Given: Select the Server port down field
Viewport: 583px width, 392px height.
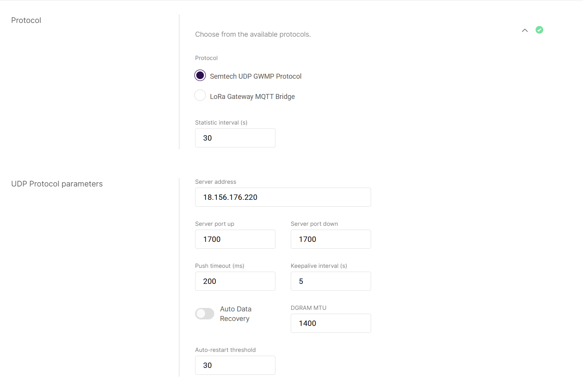Looking at the screenshot, I should click(x=331, y=239).
